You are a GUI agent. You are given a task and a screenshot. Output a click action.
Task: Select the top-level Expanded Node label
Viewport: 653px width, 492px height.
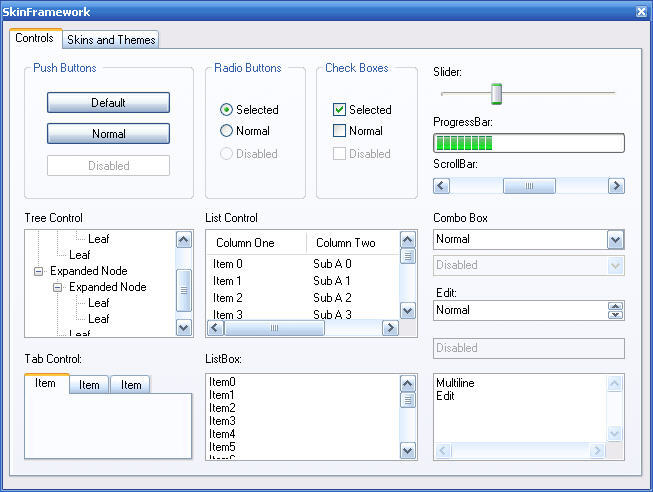click(89, 271)
